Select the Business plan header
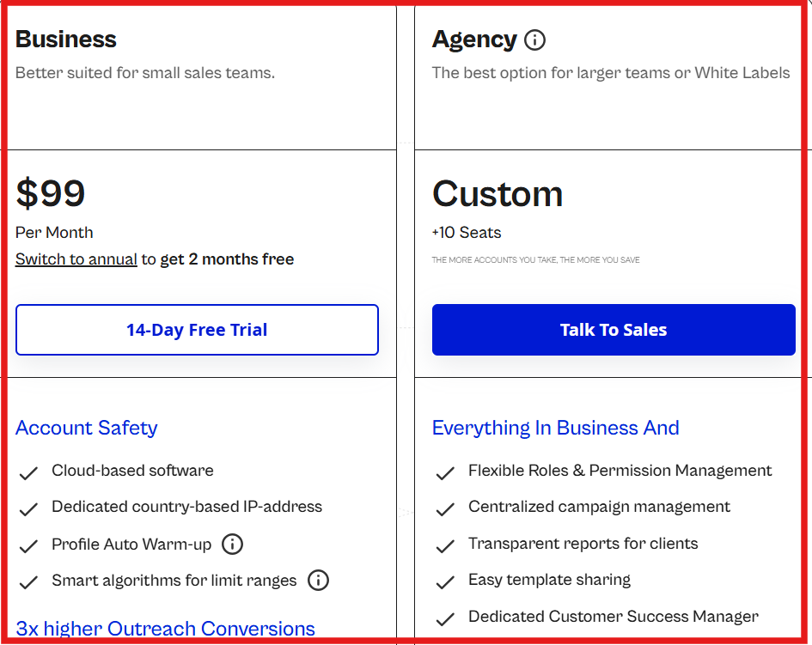The image size is (812, 645). pyautogui.click(x=65, y=39)
